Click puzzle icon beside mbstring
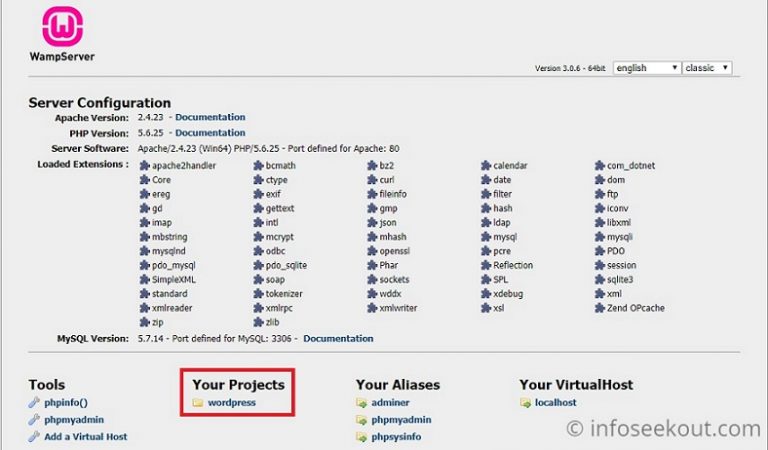The image size is (768, 450). pyautogui.click(x=144, y=237)
